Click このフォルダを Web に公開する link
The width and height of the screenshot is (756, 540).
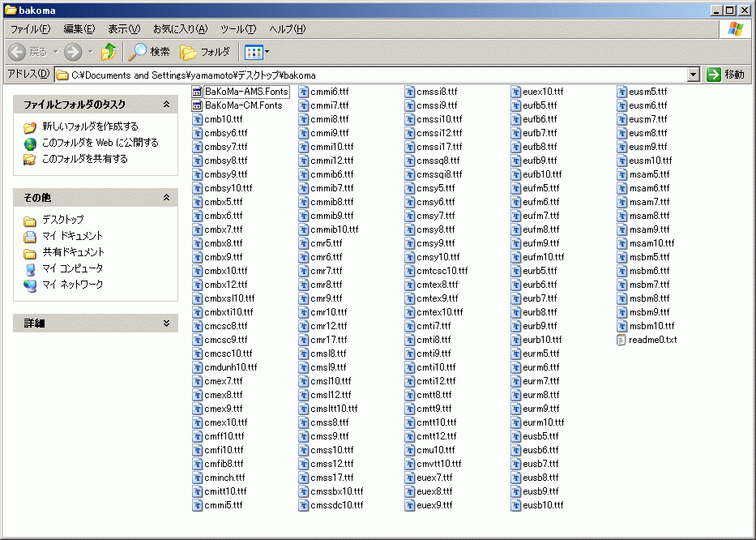tap(100, 143)
